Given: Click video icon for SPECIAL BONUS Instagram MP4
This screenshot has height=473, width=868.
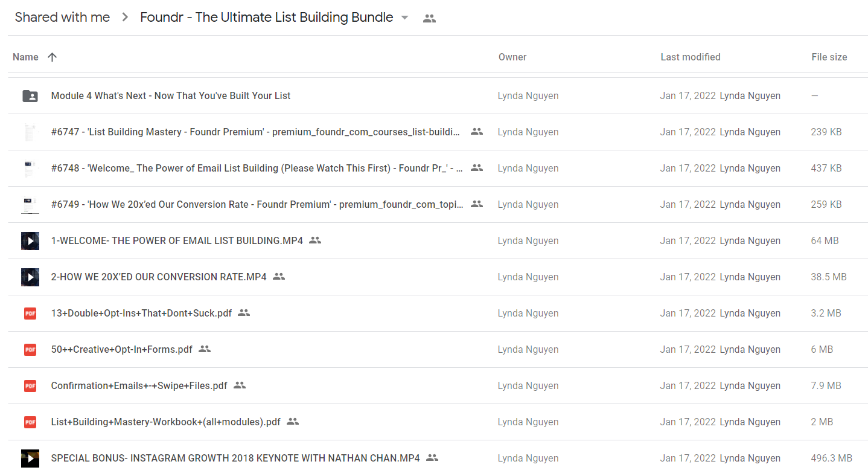Looking at the screenshot, I should (x=30, y=458).
